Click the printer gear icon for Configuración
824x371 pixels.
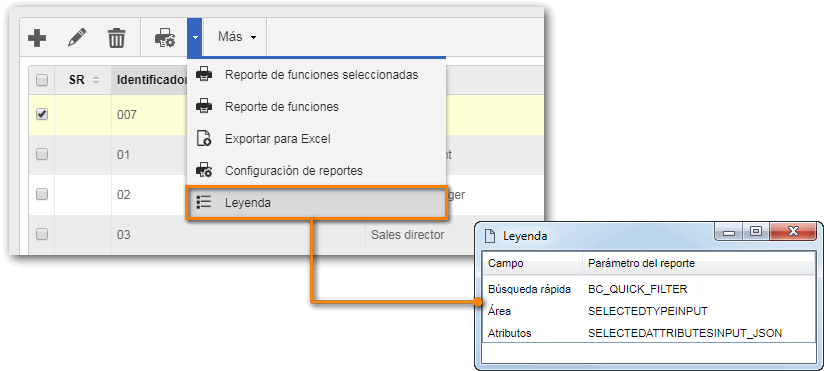[x=204, y=171]
